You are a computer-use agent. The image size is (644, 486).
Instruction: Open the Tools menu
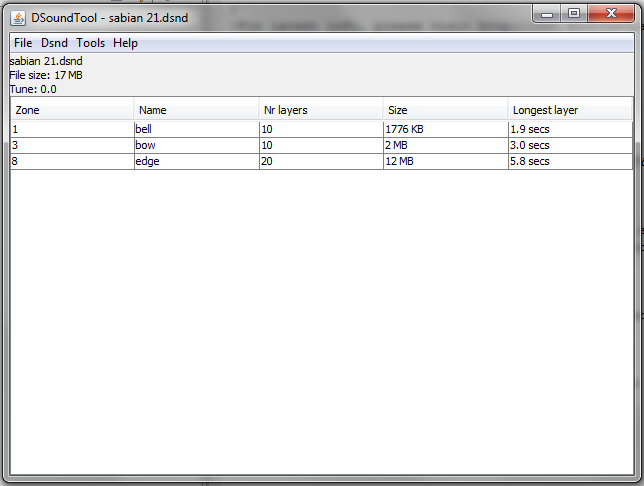click(90, 43)
